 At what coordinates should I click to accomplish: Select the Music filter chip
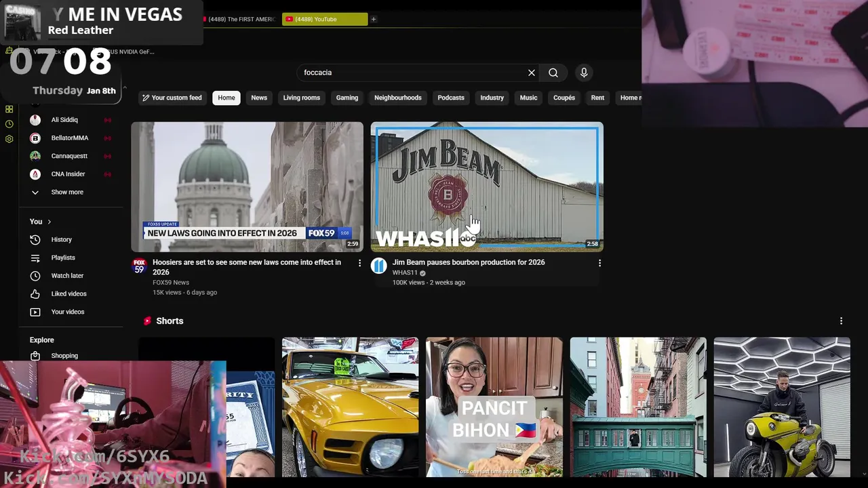click(x=529, y=98)
